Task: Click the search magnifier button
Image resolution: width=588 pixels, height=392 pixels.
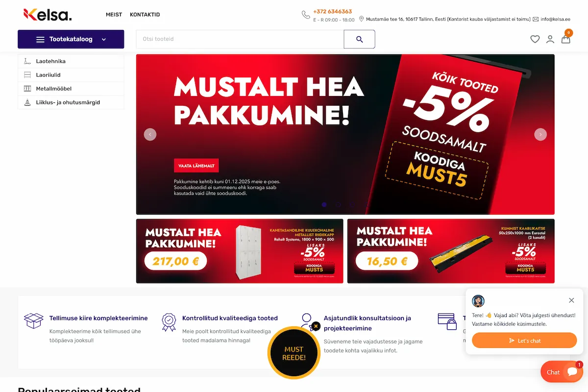Action: coord(359,39)
